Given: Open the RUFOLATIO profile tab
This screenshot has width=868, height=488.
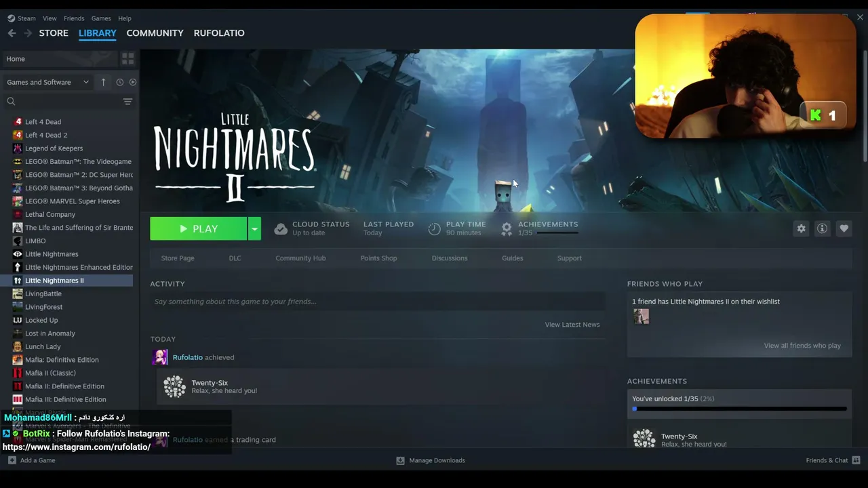Looking at the screenshot, I should [x=219, y=33].
